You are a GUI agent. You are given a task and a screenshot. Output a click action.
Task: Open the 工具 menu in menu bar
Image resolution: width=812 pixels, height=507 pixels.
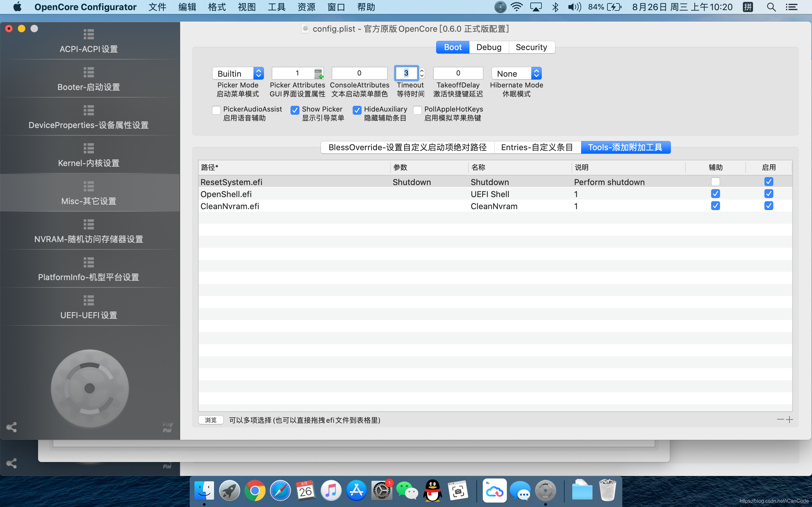coord(276,7)
